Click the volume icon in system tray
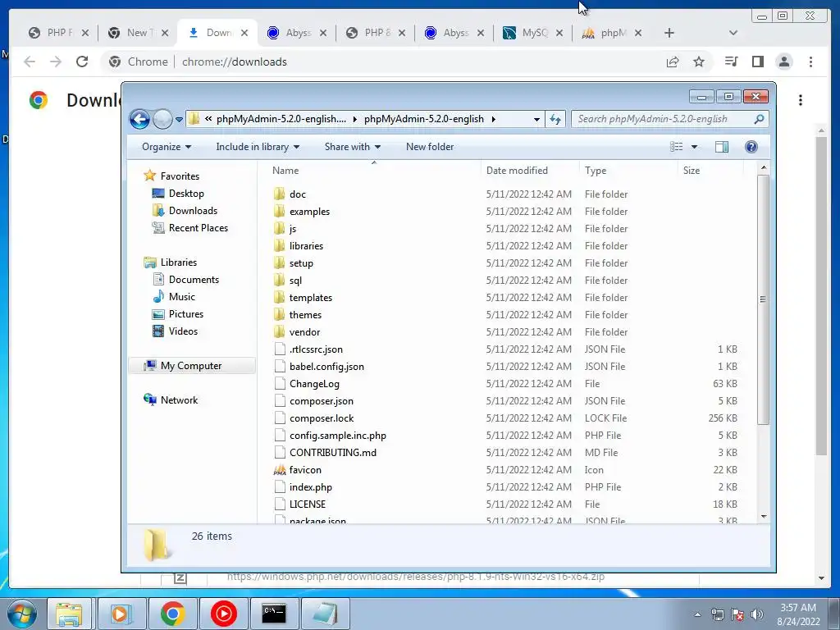Viewport: 840px width, 630px height. tap(757, 614)
